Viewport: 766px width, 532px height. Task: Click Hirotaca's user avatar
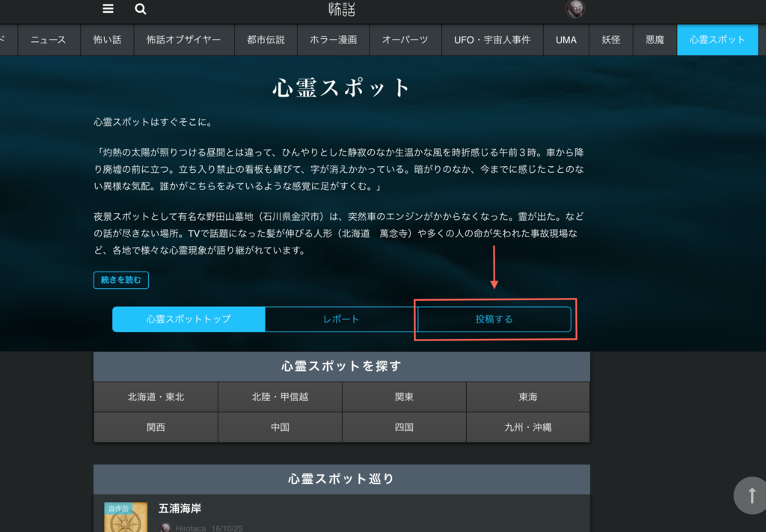(165, 528)
